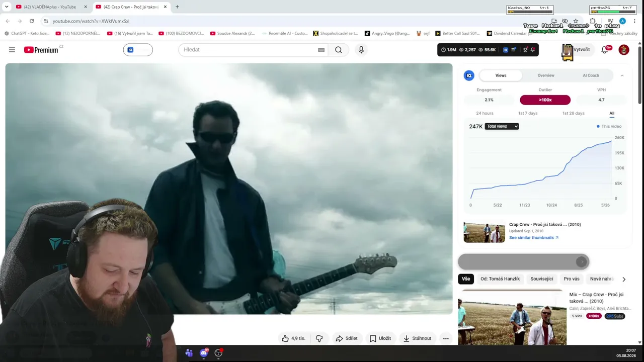
Task: Open a new browser tab
Action: click(x=177, y=7)
